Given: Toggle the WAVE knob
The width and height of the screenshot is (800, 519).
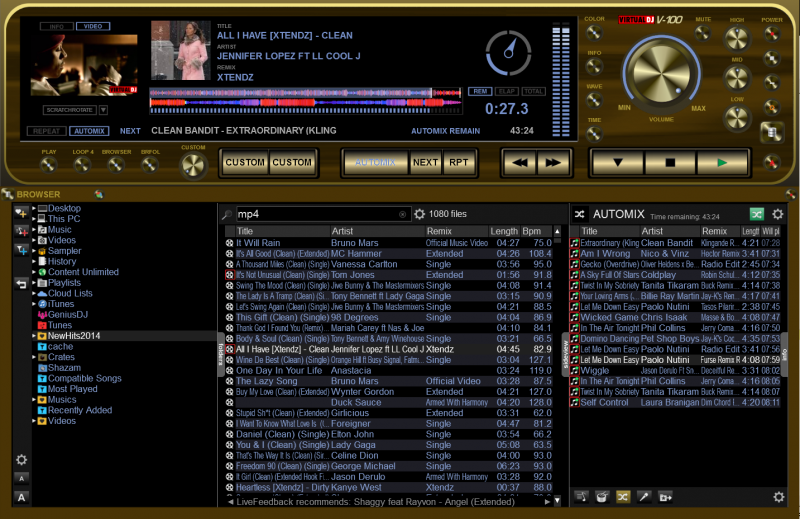Looking at the screenshot, I should (x=594, y=100).
